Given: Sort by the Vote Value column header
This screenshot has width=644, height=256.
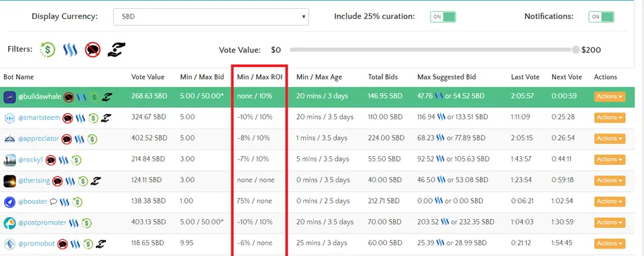Looking at the screenshot, I should tap(148, 77).
